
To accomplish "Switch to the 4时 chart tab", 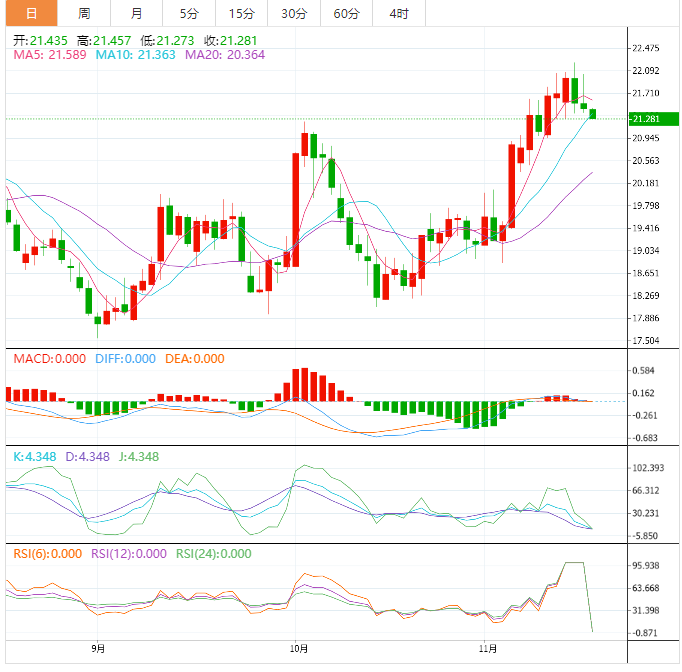I will tap(399, 13).
